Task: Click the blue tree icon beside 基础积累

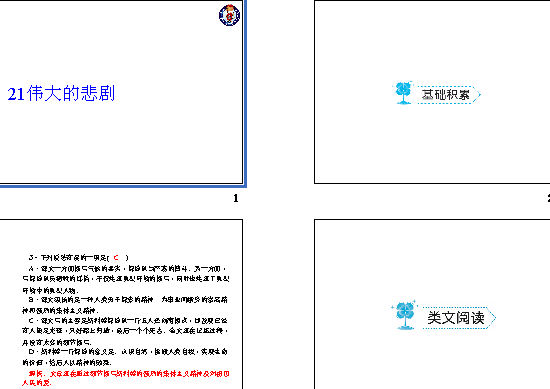Action: [403, 93]
